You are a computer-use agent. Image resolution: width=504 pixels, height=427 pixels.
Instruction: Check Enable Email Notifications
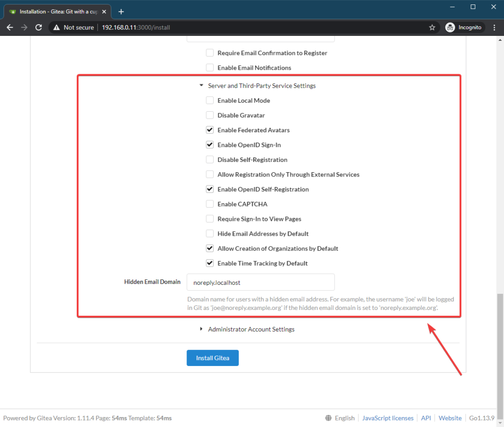pos(210,67)
